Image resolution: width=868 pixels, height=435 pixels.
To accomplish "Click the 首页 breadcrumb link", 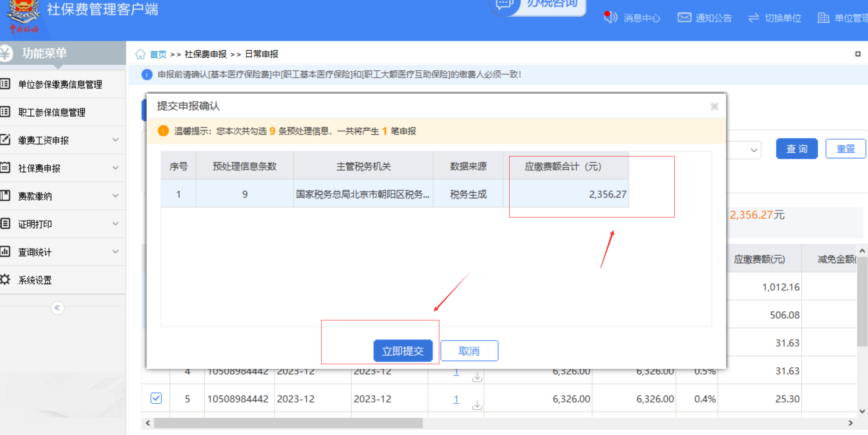I will [158, 54].
